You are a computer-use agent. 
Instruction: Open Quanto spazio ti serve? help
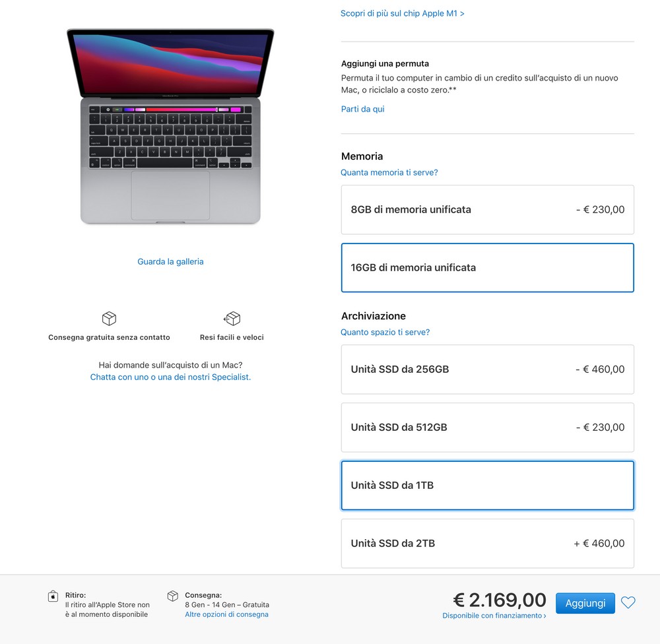[x=385, y=332]
